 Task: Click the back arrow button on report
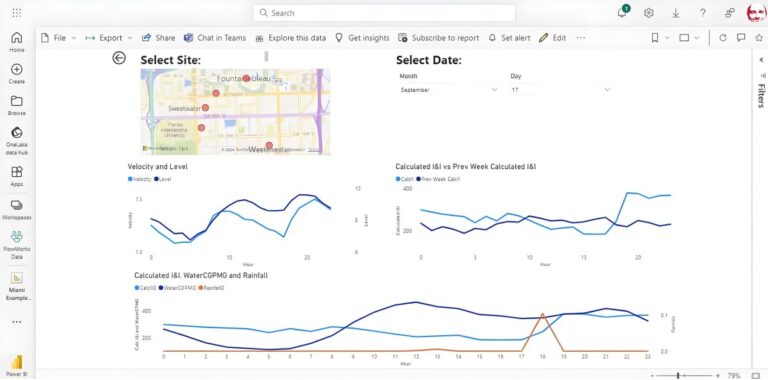pos(119,58)
